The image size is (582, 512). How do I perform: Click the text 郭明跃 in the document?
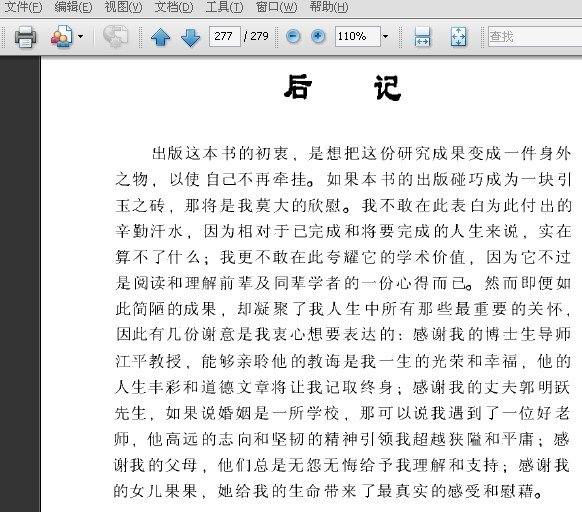point(544,387)
